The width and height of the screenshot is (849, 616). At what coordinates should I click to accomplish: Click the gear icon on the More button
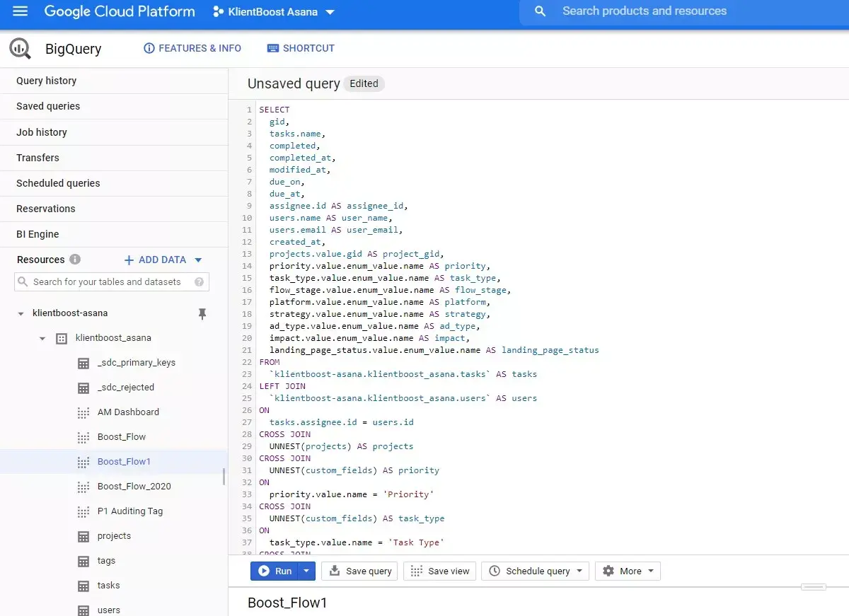tap(608, 571)
